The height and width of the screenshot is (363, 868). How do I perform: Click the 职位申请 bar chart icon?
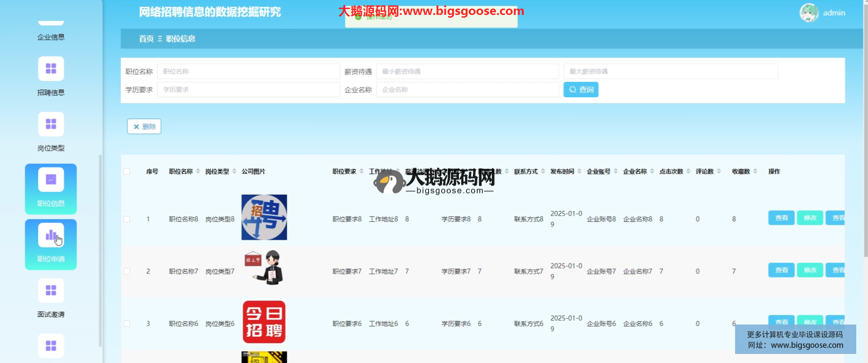coord(51,235)
